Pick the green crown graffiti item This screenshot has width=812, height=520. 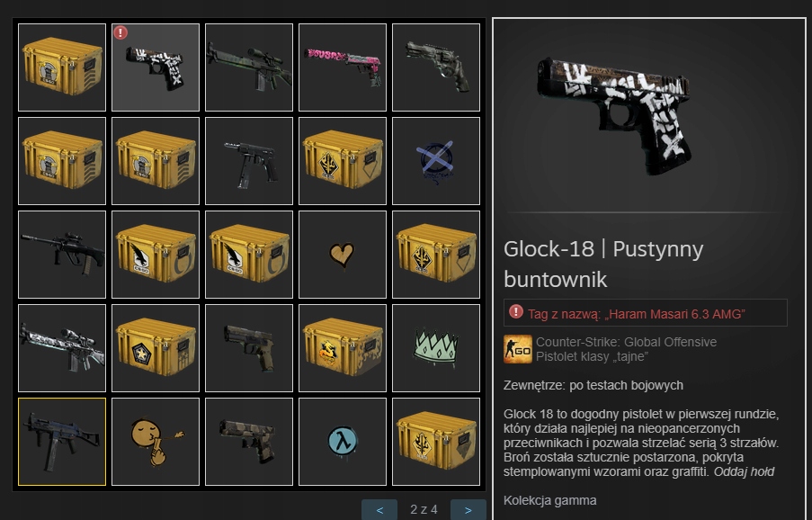[436, 348]
